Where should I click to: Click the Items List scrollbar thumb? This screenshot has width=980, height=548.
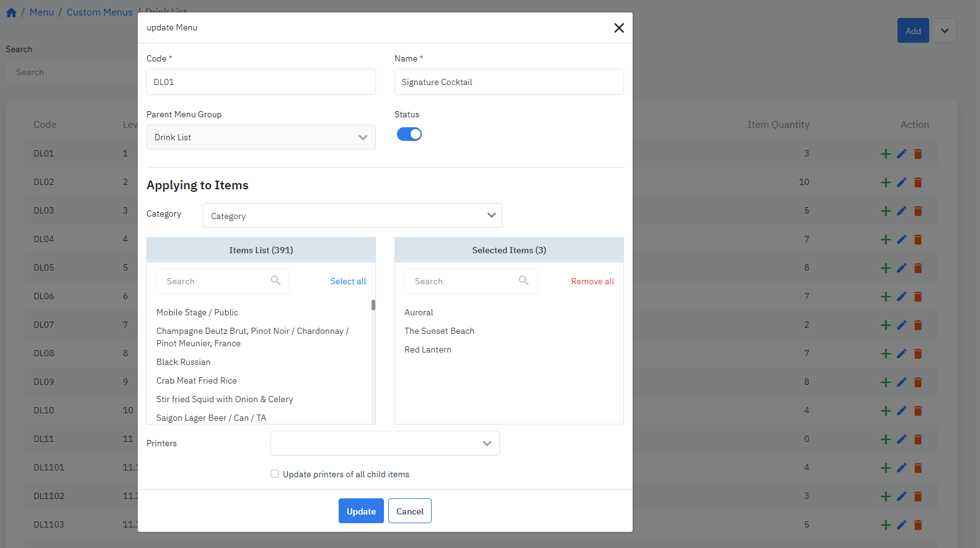[373, 305]
